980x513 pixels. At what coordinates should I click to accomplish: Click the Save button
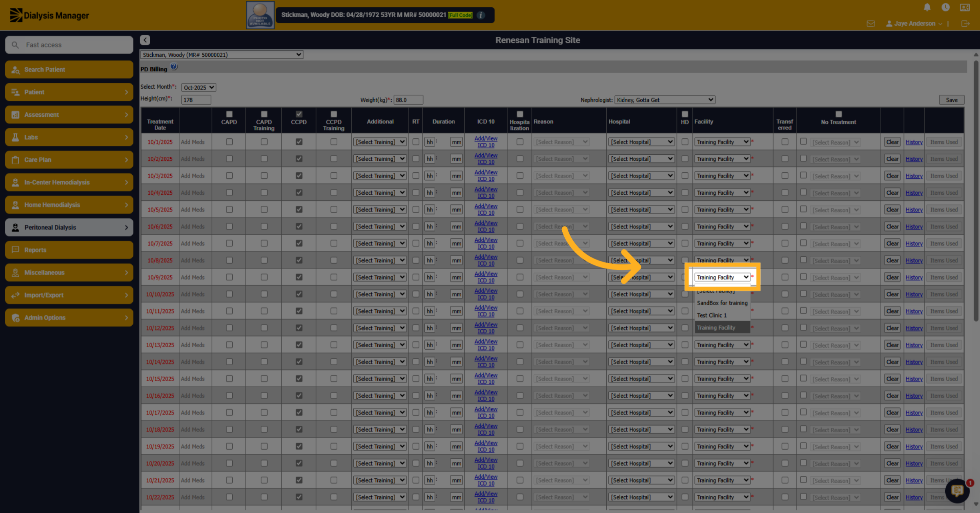(951, 100)
